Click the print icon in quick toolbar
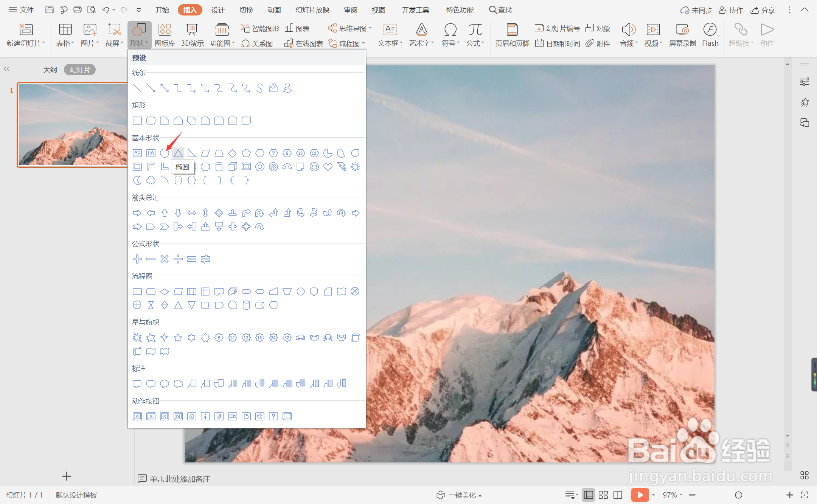817x504 pixels. tap(78, 10)
